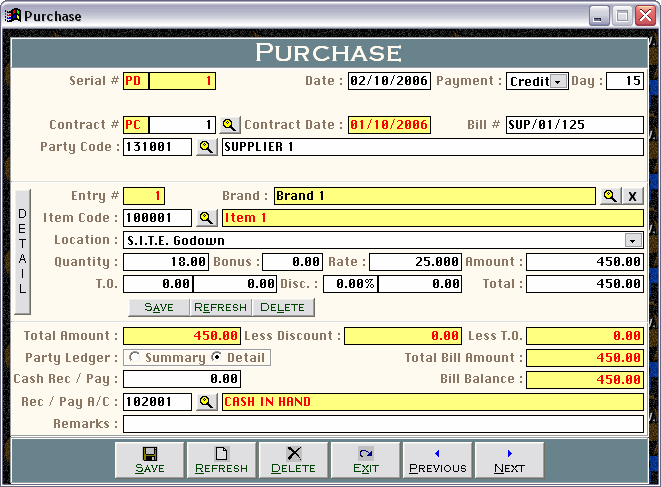Expand the Location S.I.T.E. Godown dropdown
This screenshot has width=661, height=487.
[x=632, y=240]
